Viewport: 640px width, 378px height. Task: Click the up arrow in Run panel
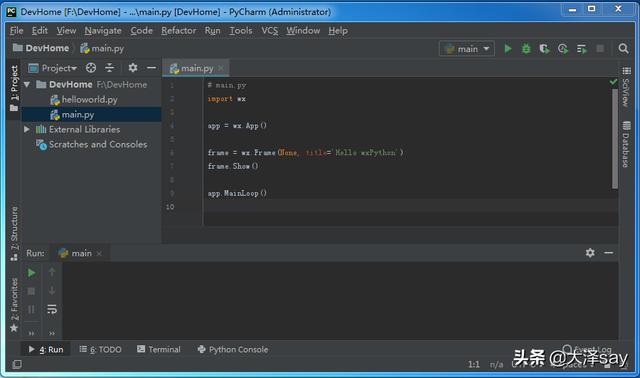(52, 272)
